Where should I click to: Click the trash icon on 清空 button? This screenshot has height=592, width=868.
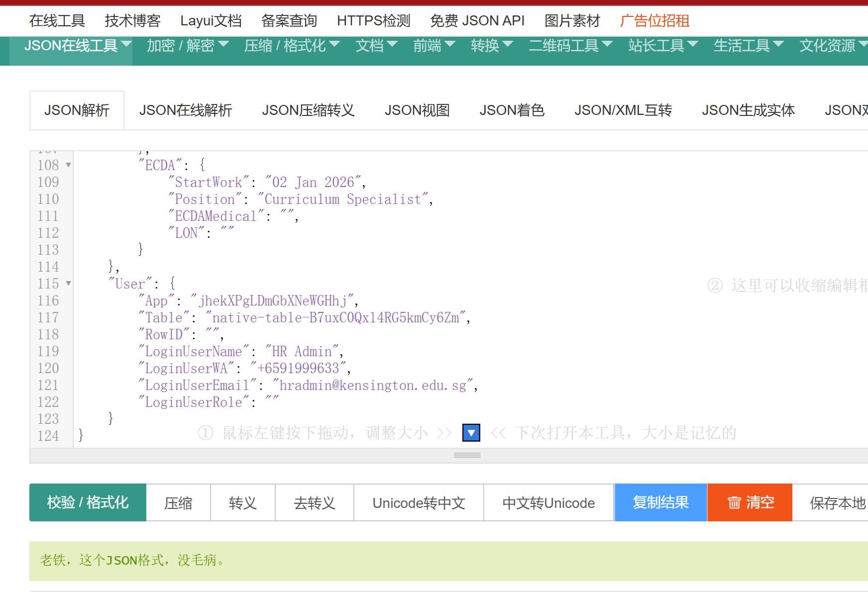click(734, 503)
